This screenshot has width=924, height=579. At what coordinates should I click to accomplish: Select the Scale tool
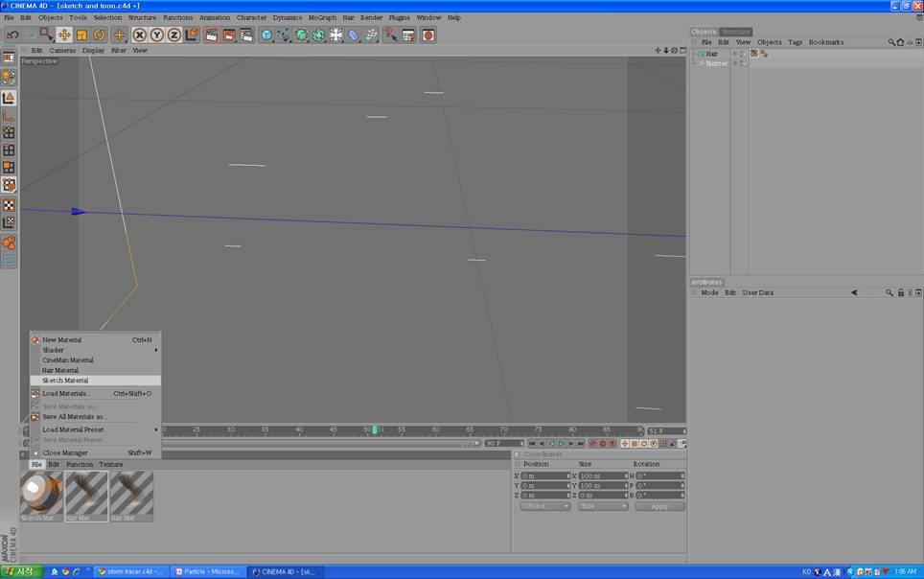[x=81, y=35]
